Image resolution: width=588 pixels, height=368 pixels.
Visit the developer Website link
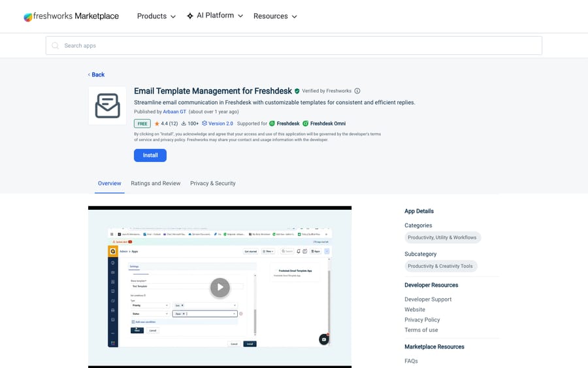click(415, 309)
